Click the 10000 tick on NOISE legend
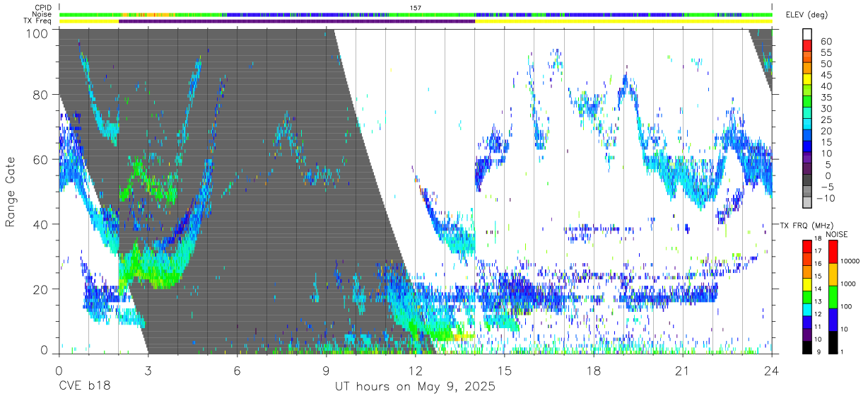The height and width of the screenshot is (401, 868). 849,261
